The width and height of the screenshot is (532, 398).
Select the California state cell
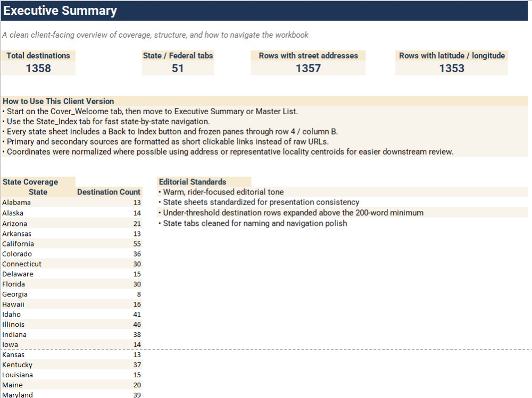[38, 244]
